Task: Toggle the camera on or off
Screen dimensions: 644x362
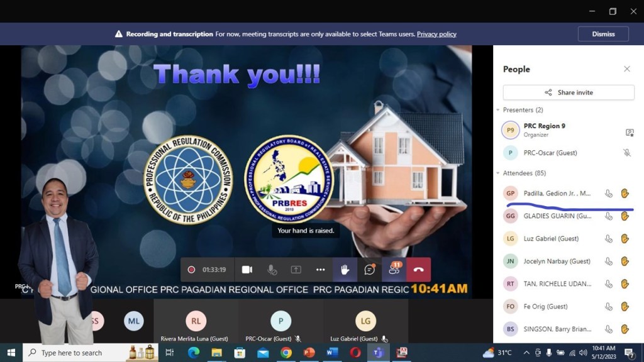Action: 247,270
